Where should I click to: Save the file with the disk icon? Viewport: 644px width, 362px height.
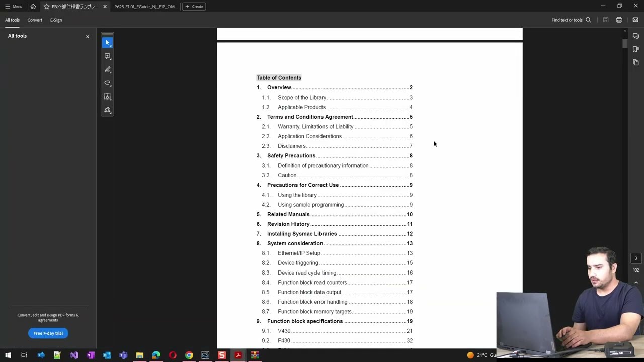point(606,20)
